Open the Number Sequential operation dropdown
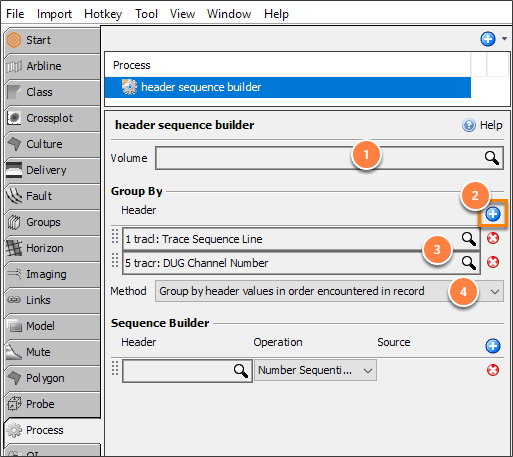This screenshot has height=457, width=513. pos(315,370)
